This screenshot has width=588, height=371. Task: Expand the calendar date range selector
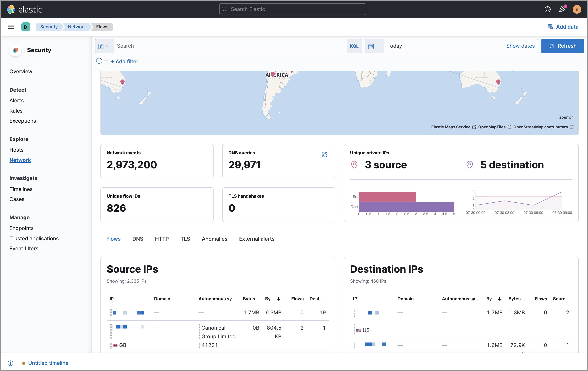pos(374,46)
